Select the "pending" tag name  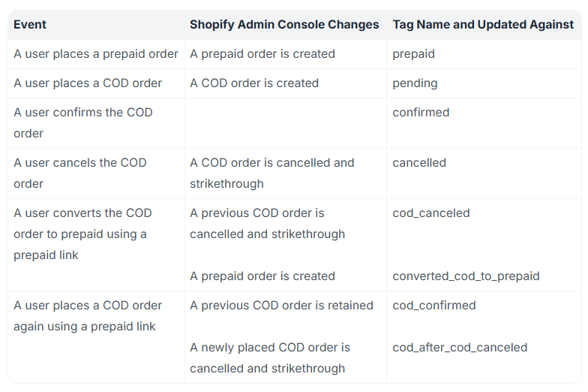click(415, 83)
